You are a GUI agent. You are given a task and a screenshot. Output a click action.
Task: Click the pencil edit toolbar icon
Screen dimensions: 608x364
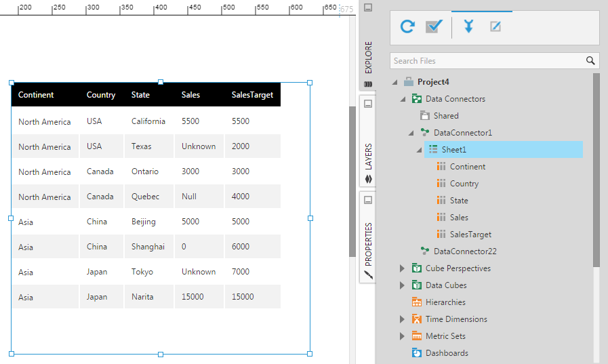point(495,26)
